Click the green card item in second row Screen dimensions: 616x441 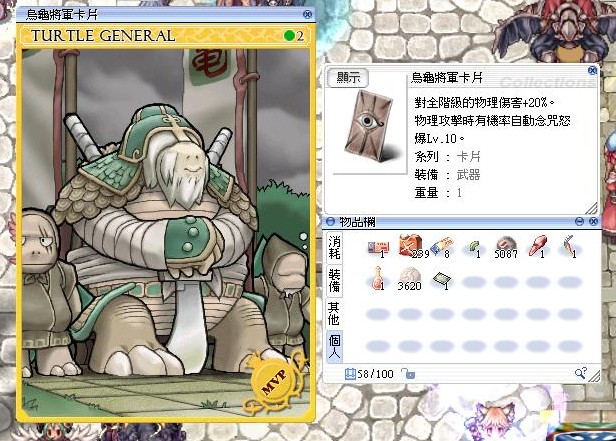(x=442, y=280)
